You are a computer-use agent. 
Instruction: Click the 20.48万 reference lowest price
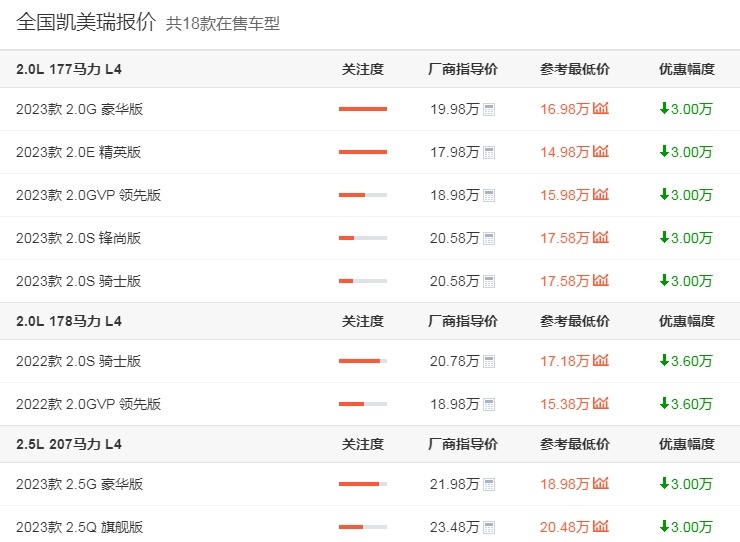click(564, 527)
